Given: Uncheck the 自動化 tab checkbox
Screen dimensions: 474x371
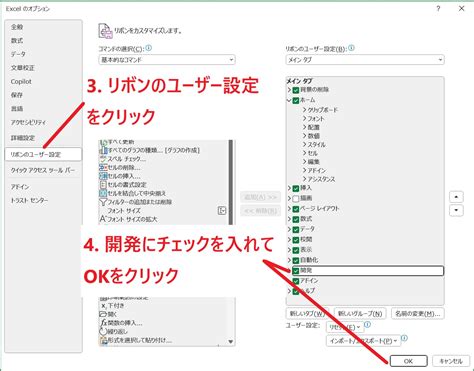Looking at the screenshot, I should coord(296,260).
